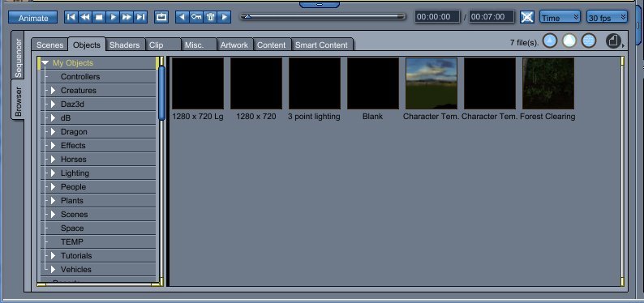Expand the Creatures folder
Screen dimensions: 644x303
click(53, 90)
